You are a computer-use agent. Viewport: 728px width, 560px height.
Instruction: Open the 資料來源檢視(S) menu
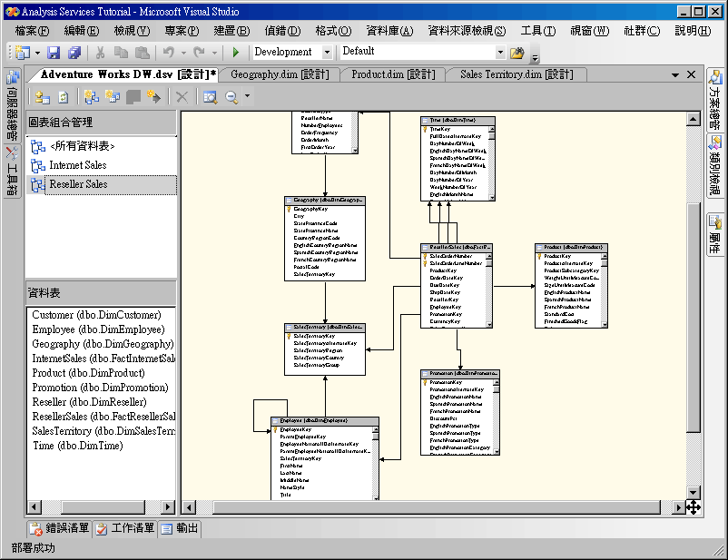click(x=467, y=31)
